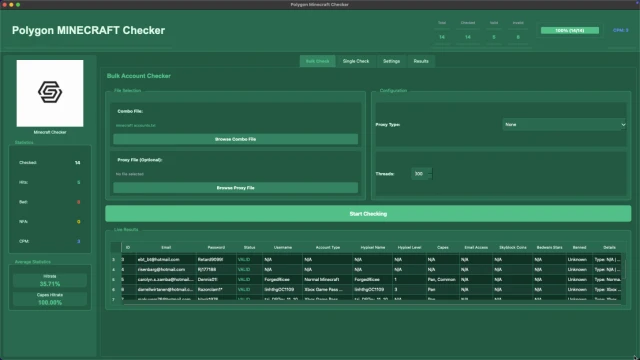Sort by the ID column header
This screenshot has width=640, height=360.
(128, 247)
